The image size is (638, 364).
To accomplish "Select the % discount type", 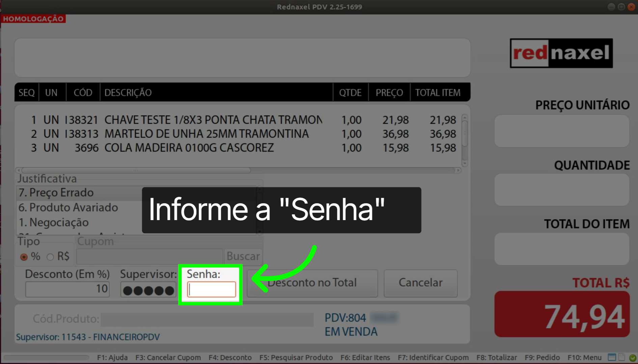I will (x=24, y=257).
